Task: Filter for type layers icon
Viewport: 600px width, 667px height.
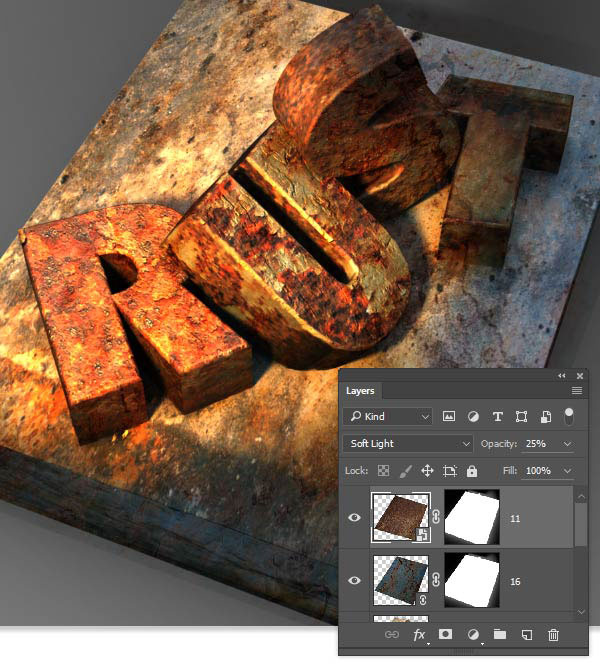Action: pos(497,416)
